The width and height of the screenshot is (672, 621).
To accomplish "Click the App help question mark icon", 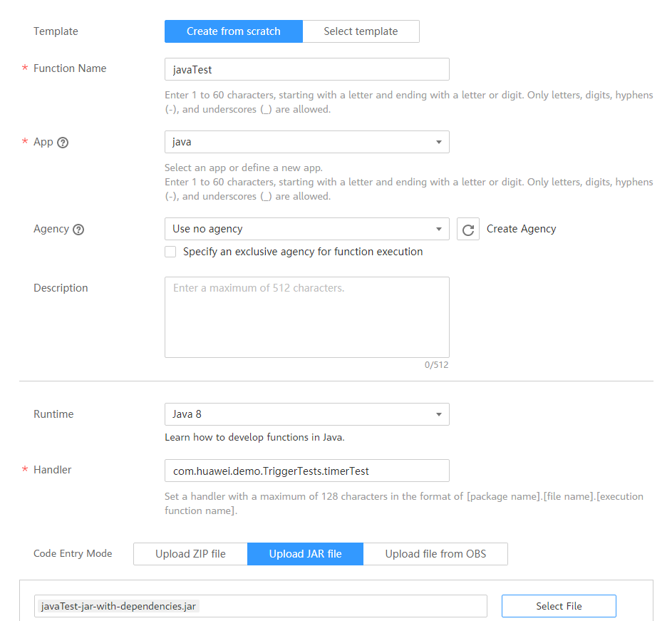I will 63,142.
